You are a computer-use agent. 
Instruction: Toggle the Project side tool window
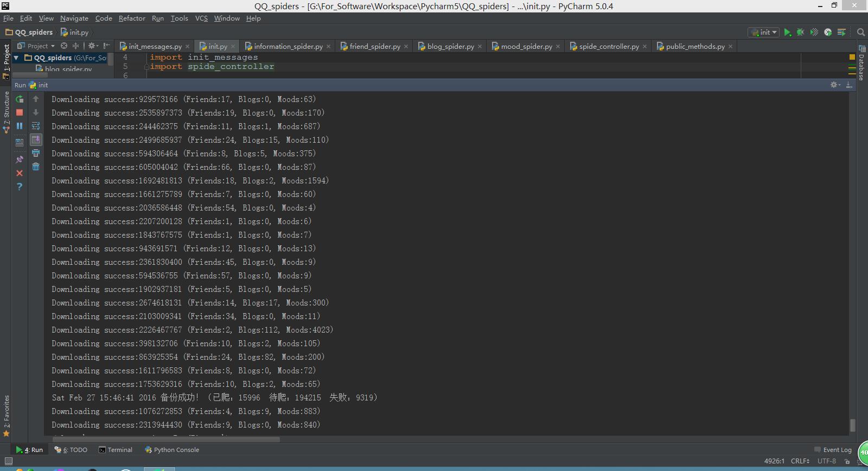(7, 61)
